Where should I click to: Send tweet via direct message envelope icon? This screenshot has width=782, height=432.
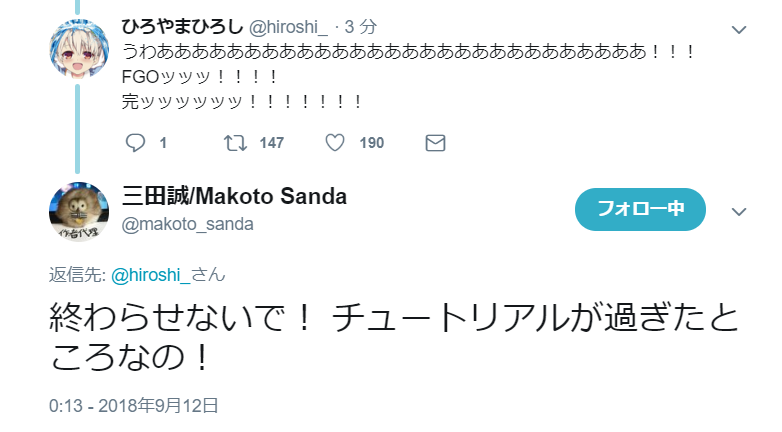[x=435, y=143]
